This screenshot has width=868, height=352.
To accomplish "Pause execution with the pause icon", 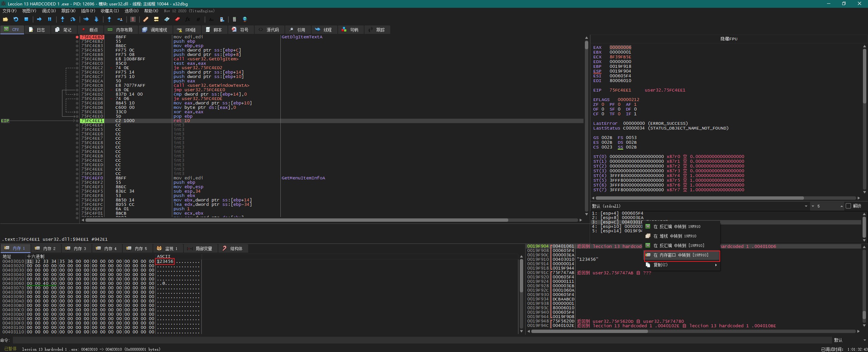I will tap(50, 19).
